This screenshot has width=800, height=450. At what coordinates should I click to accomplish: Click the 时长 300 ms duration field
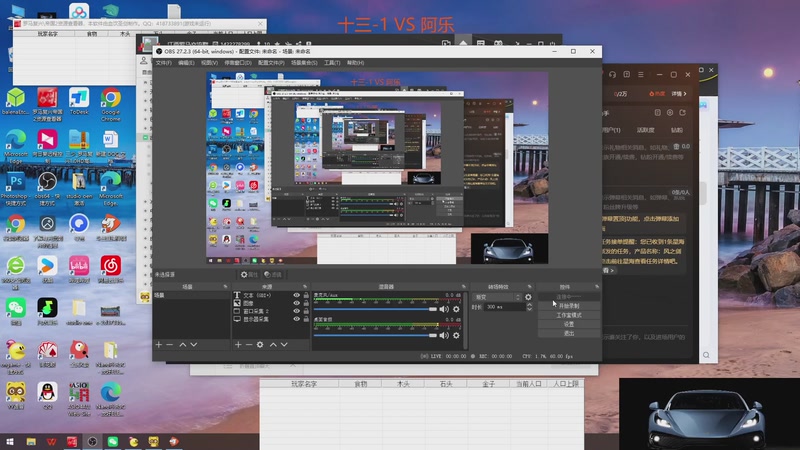tap(505, 307)
